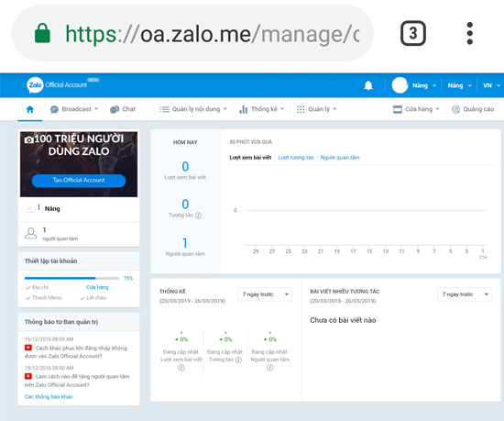Click the green padlock security icon
Viewport: 504px width, 421px height.
coord(42,33)
